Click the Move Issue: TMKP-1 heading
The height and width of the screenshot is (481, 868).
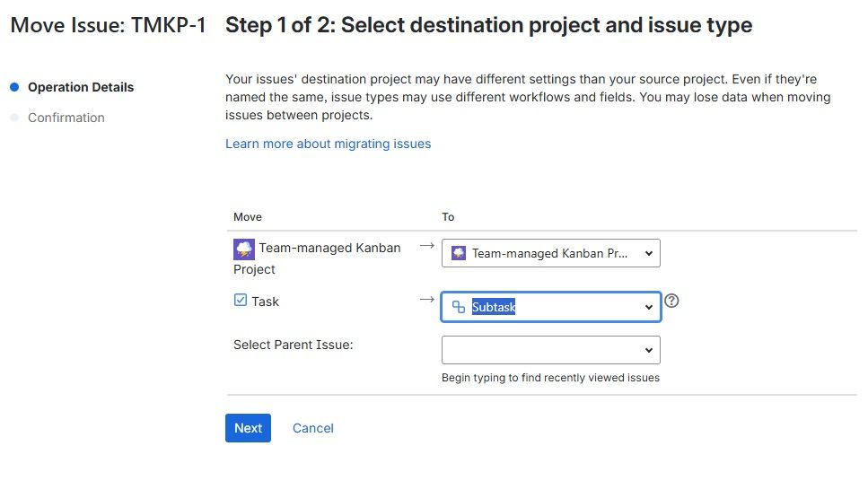point(108,25)
